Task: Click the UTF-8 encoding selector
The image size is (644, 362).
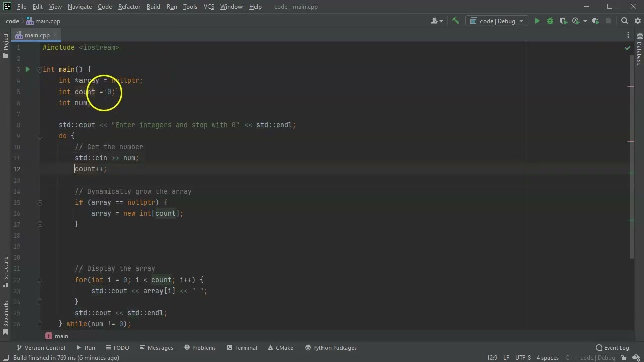Action: point(523,358)
